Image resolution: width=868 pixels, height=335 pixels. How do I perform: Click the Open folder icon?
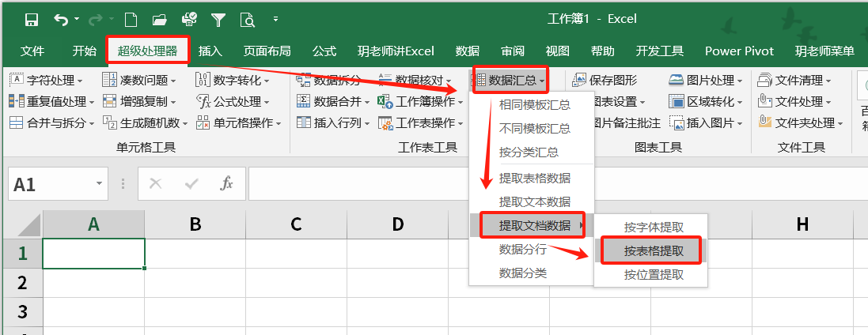159,21
